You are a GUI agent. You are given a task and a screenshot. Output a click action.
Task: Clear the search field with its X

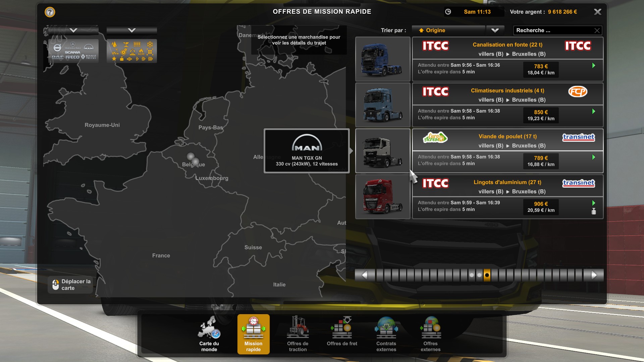(x=597, y=31)
